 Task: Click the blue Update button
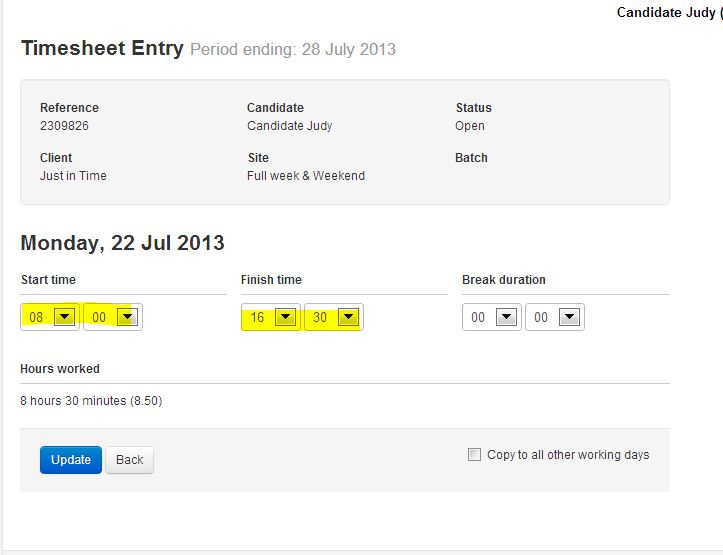coord(71,460)
